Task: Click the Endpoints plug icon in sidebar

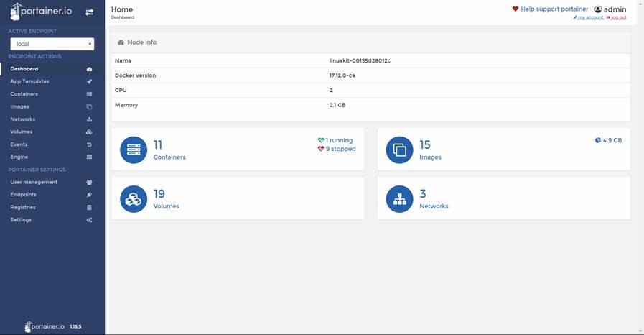Action: pyautogui.click(x=89, y=195)
